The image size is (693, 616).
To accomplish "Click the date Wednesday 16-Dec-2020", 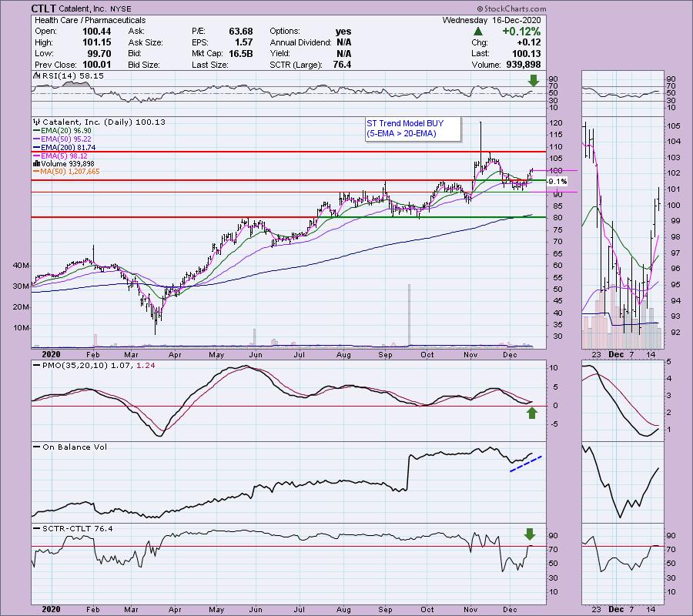I will point(491,20).
